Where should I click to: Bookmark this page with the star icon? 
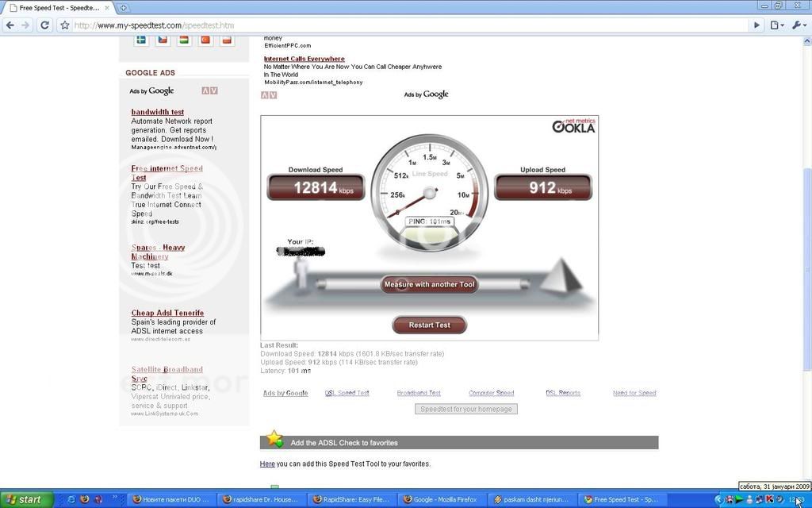(x=65, y=25)
